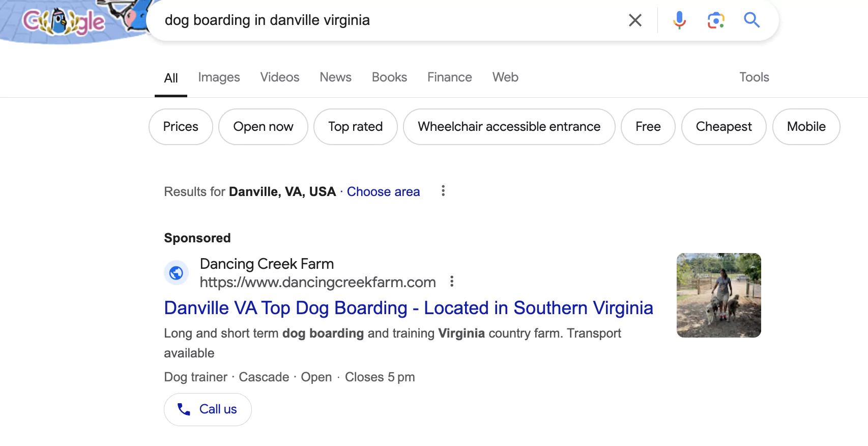This screenshot has height=446, width=868.
Task: Clear the search query with X icon
Action: click(x=635, y=20)
